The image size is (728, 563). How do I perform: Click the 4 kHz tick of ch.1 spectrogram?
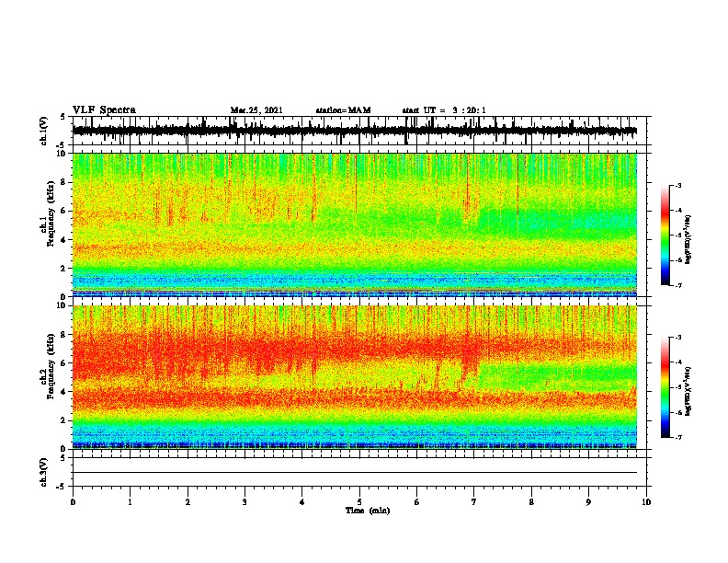[x=65, y=240]
